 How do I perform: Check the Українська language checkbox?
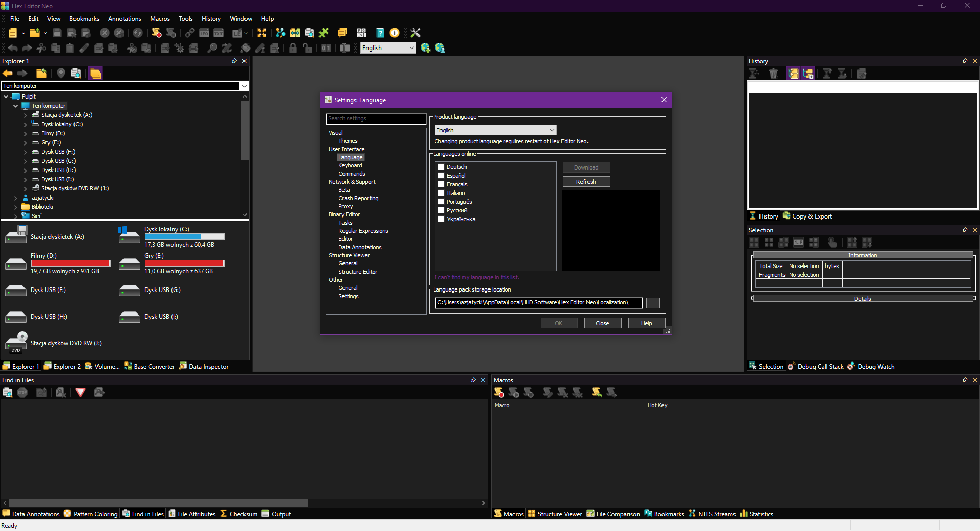click(442, 219)
